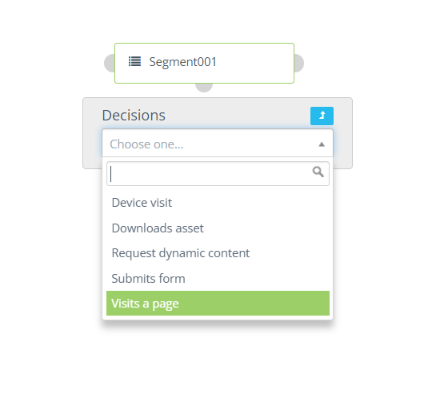Screen dimensions: 444x394
Task: Focus the dropdown search text field
Action: click(210, 174)
